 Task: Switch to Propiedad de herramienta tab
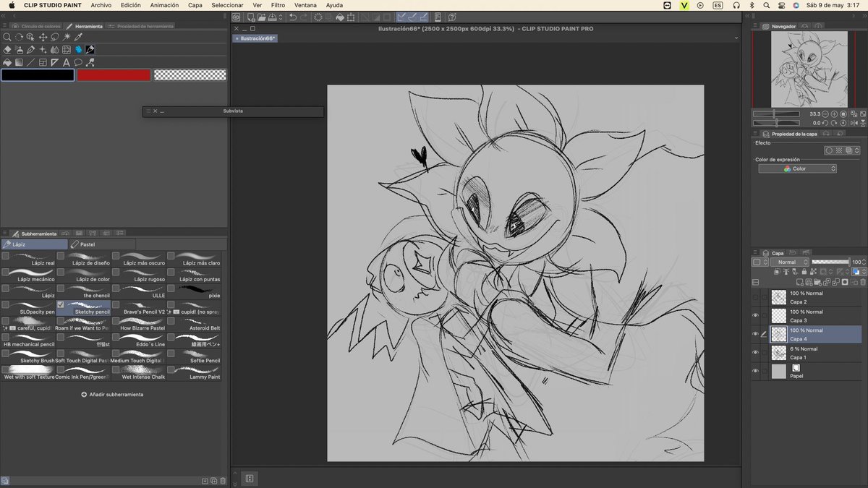[x=141, y=26]
